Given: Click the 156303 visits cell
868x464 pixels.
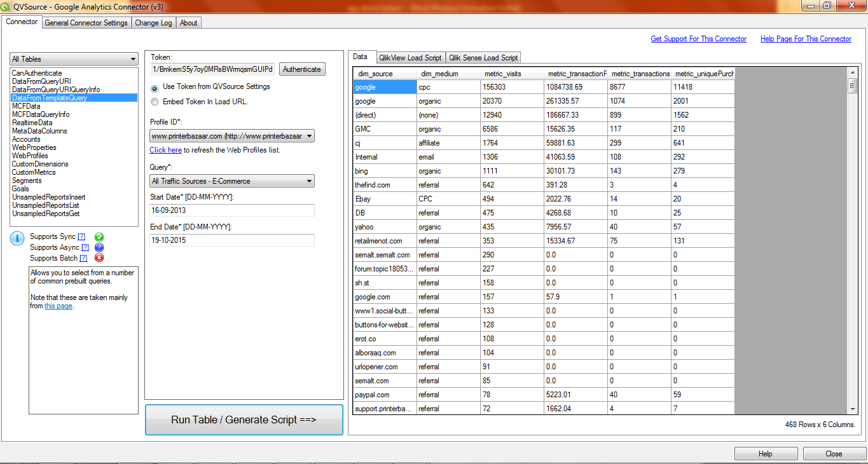Looking at the screenshot, I should (512, 87).
